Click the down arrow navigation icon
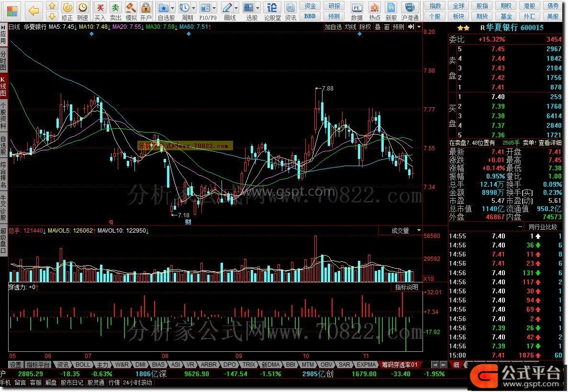The height and width of the screenshot is (392, 568). coord(53,16)
